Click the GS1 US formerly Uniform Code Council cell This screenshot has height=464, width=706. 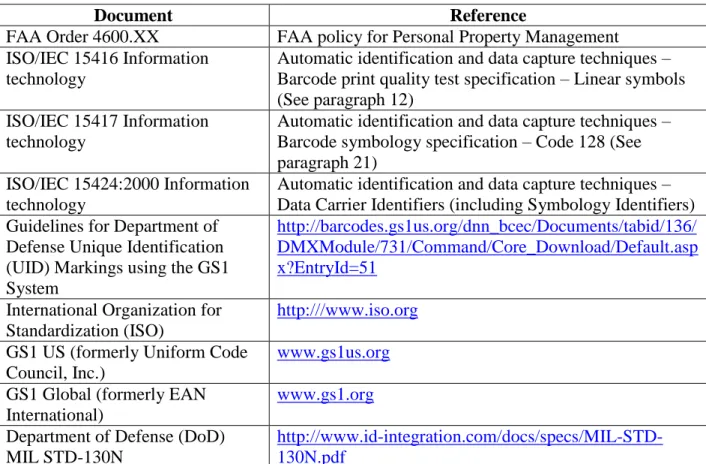134,362
